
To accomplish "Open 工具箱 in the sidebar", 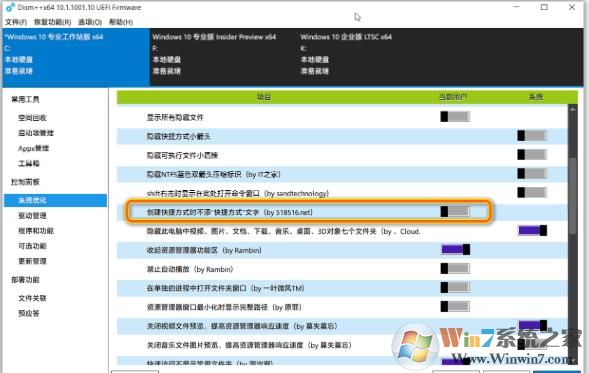I will [29, 163].
